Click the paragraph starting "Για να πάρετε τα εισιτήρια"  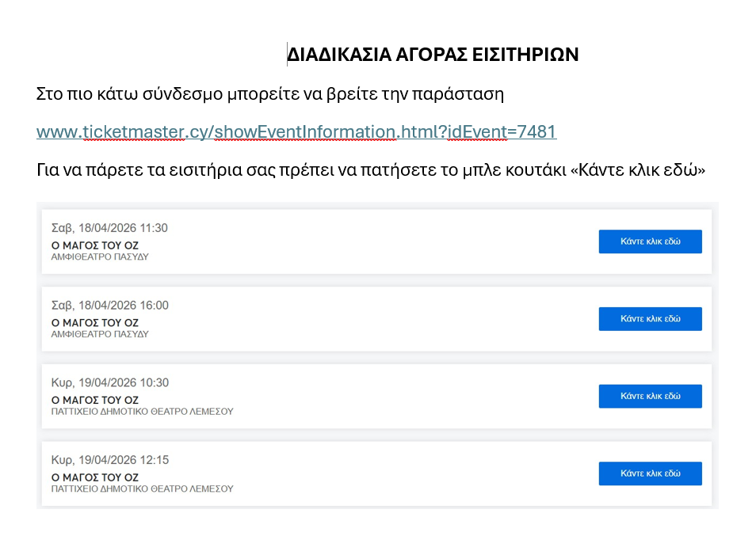[x=370, y=170]
